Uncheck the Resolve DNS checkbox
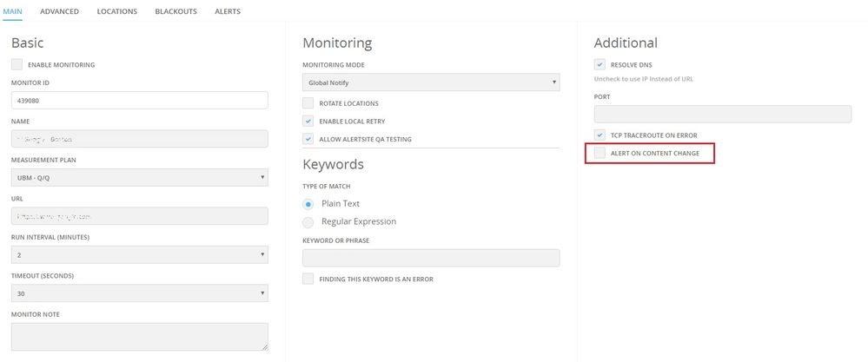The height and width of the screenshot is (362, 868). 600,64
